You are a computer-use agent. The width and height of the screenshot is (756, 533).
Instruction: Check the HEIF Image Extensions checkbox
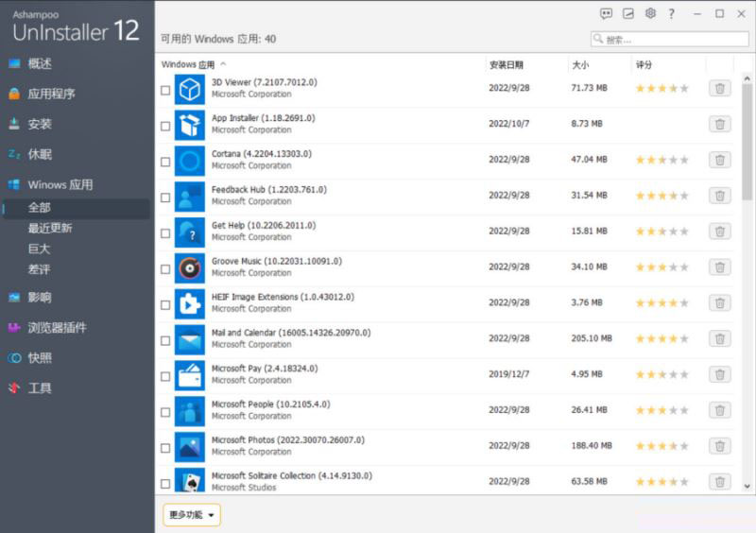[165, 304]
